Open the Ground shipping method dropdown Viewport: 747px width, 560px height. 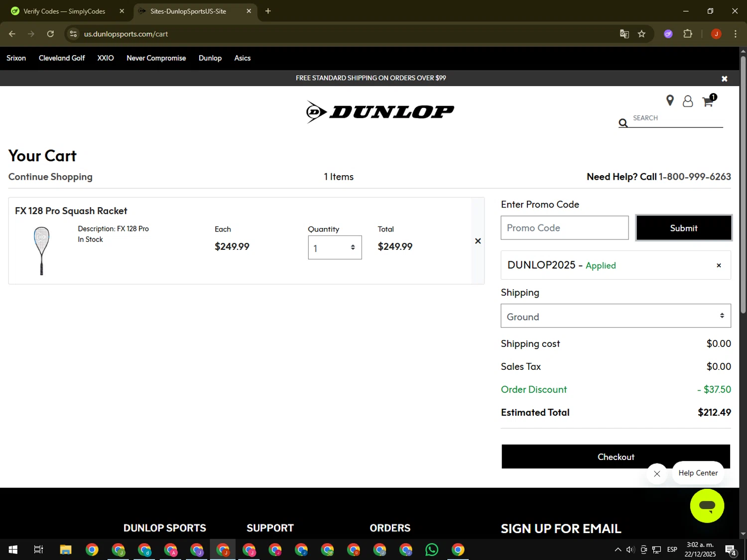point(616,316)
